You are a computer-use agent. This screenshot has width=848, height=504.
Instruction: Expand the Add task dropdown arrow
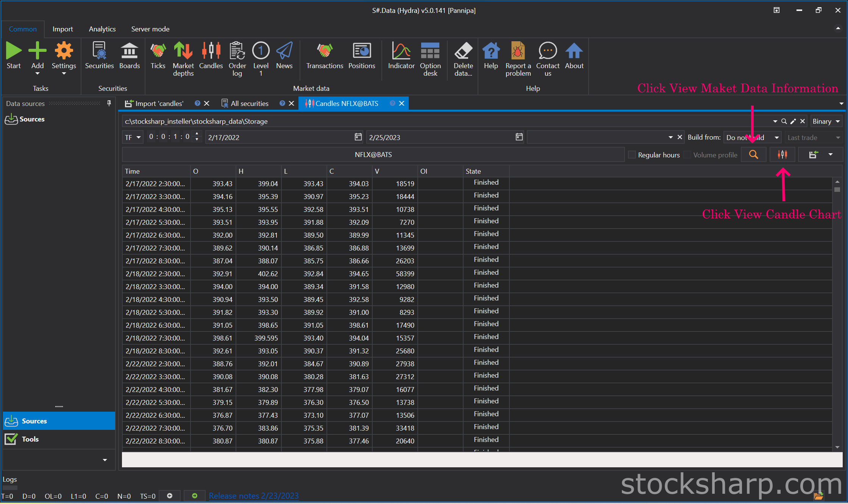[37, 73]
